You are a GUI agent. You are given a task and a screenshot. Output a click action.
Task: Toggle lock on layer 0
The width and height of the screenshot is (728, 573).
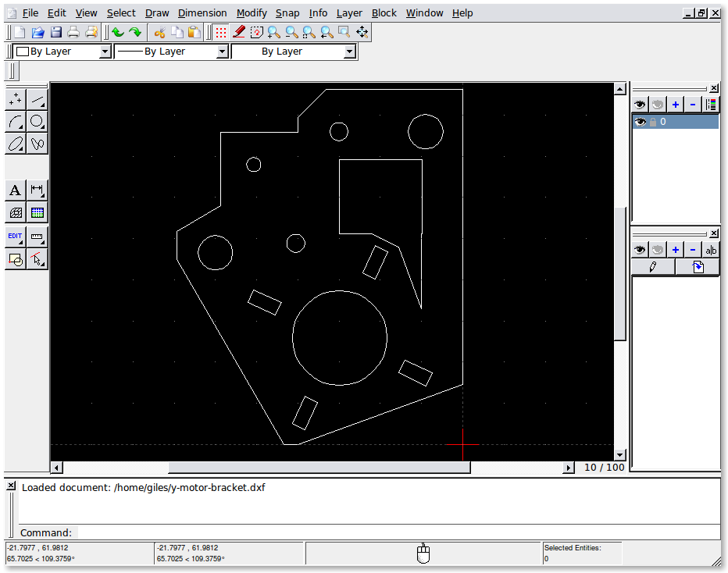(653, 122)
